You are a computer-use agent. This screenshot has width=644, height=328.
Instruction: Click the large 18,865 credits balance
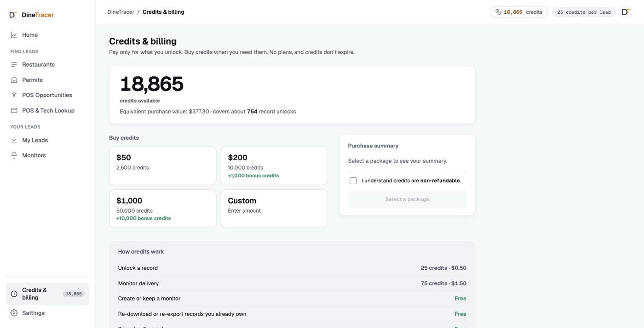151,84
